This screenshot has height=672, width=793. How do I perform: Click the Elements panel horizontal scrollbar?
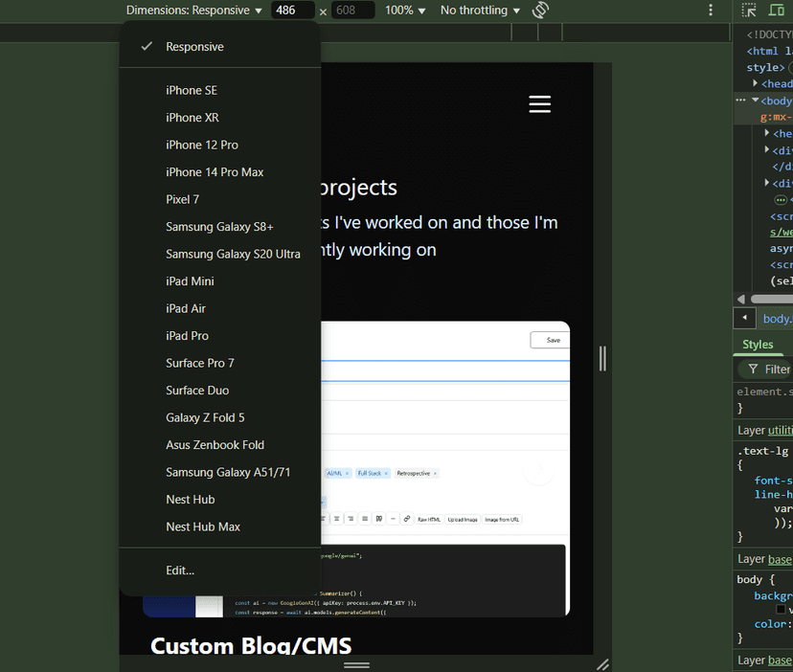pos(772,299)
